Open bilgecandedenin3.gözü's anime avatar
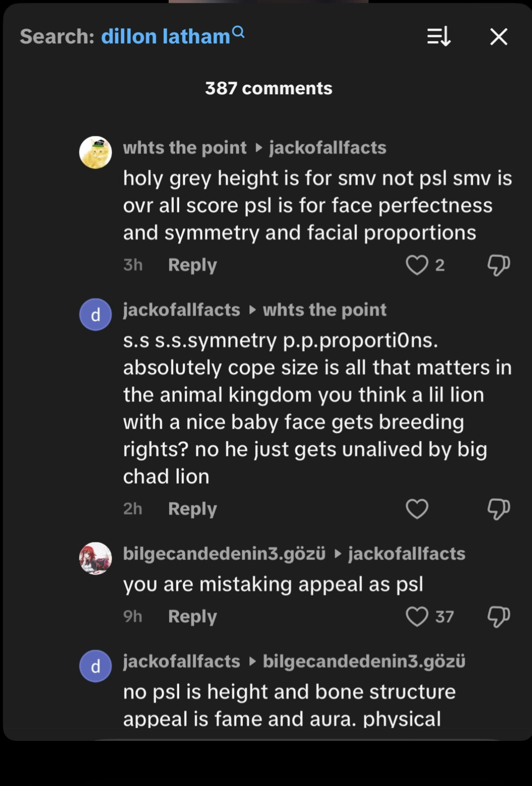This screenshot has height=786, width=532. coord(96,558)
